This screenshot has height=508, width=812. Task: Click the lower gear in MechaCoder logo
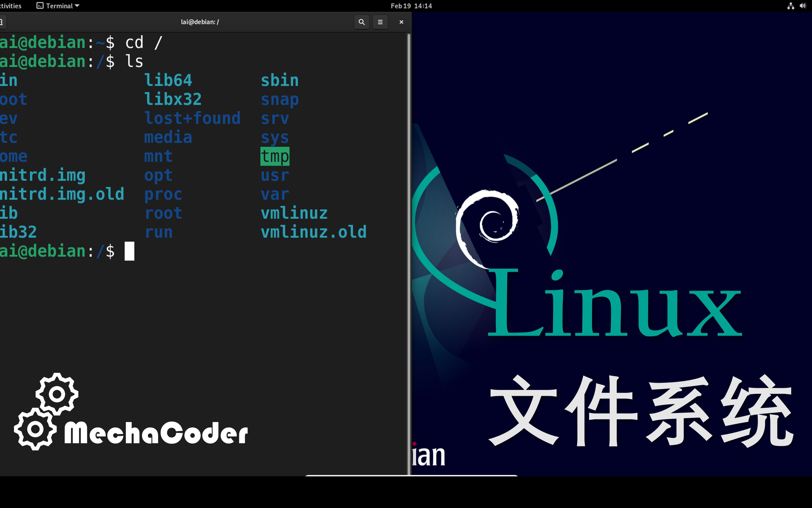[x=35, y=429]
